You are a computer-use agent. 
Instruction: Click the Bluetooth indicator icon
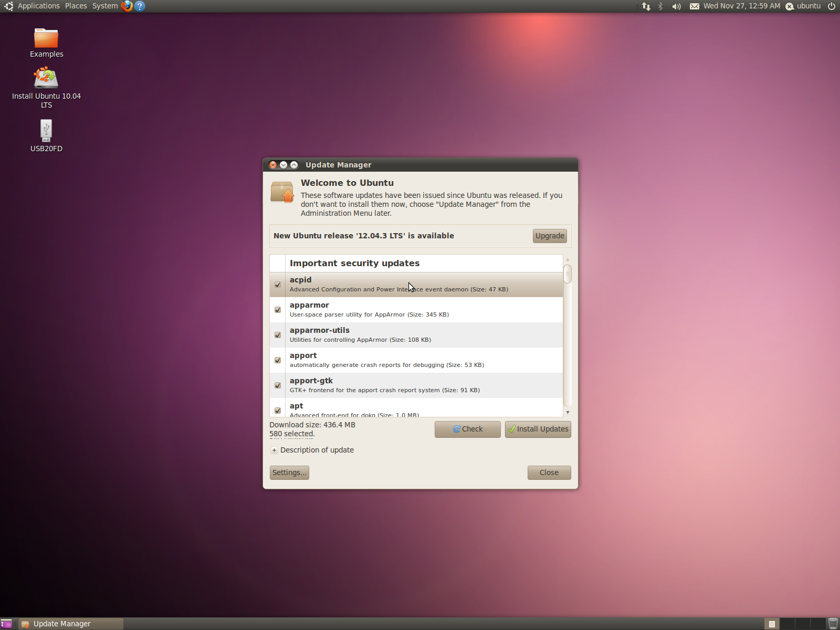tap(660, 6)
